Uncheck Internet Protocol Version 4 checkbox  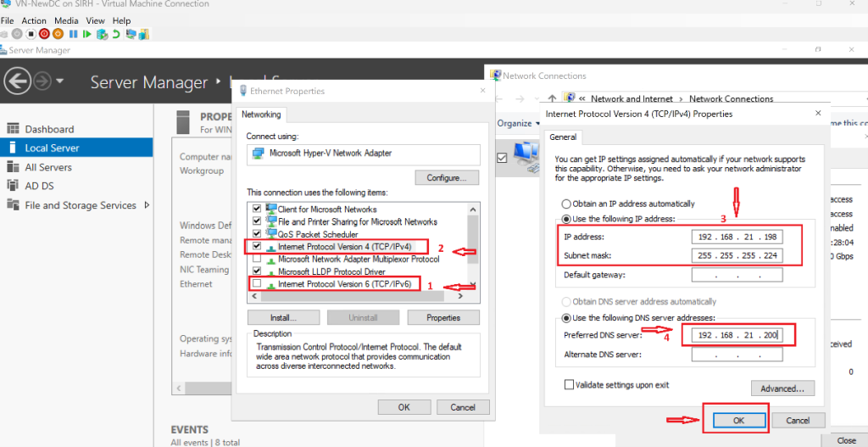coord(258,247)
